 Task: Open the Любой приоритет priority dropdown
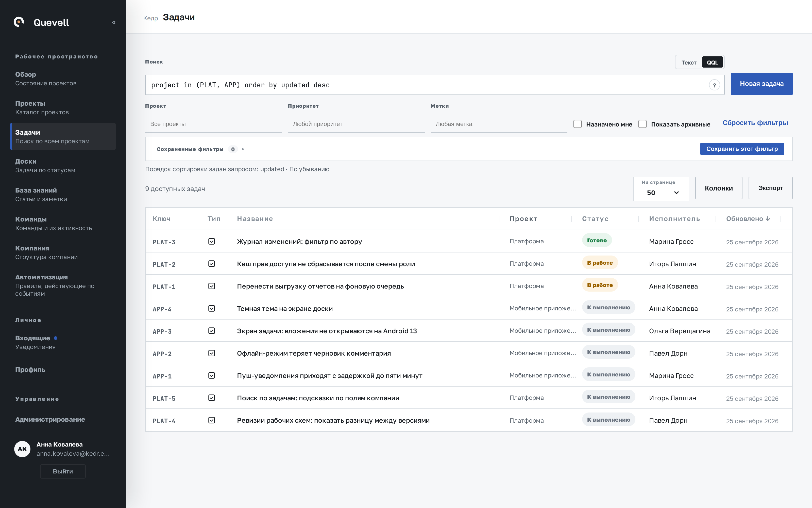(356, 124)
